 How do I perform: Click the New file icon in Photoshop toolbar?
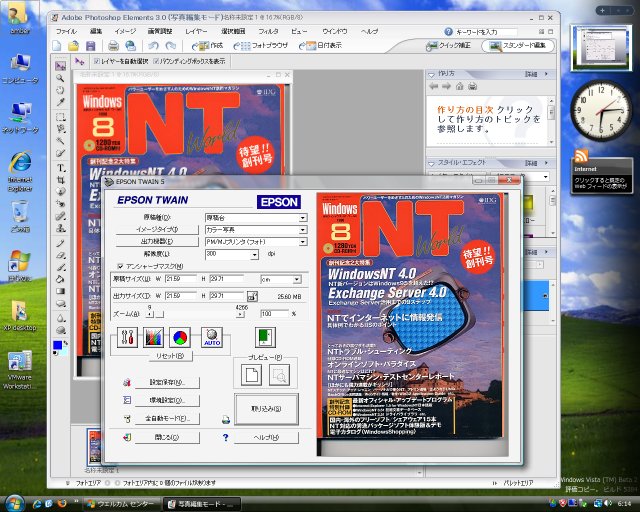pos(57,46)
